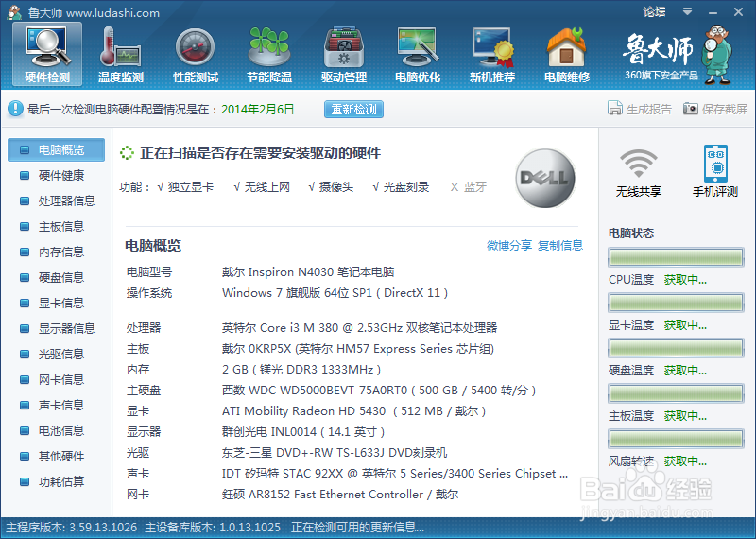This screenshot has width=756, height=539.
Task: Click the 主程序版本 3.59.13.1026 status text
Action: point(72,528)
